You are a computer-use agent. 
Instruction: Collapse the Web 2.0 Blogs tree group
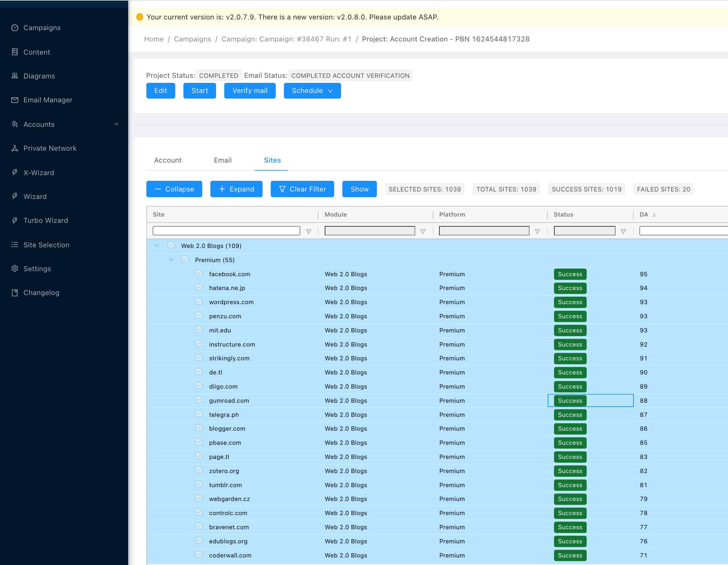point(157,245)
